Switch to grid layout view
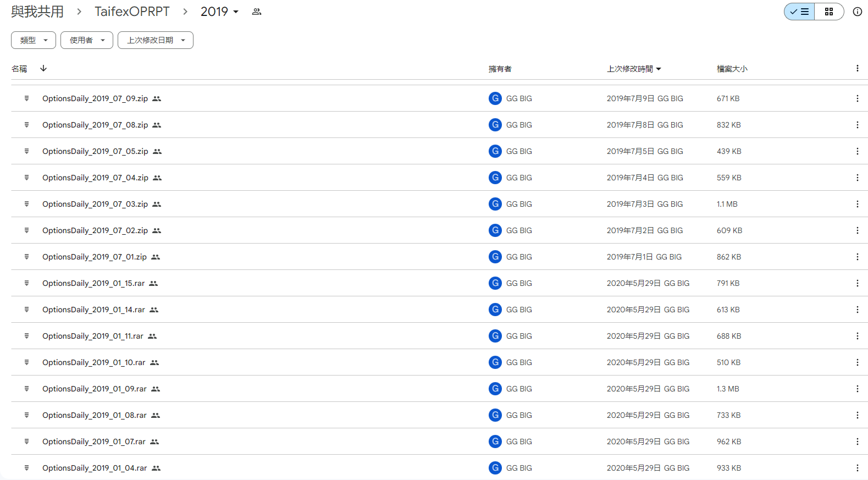 tap(829, 12)
